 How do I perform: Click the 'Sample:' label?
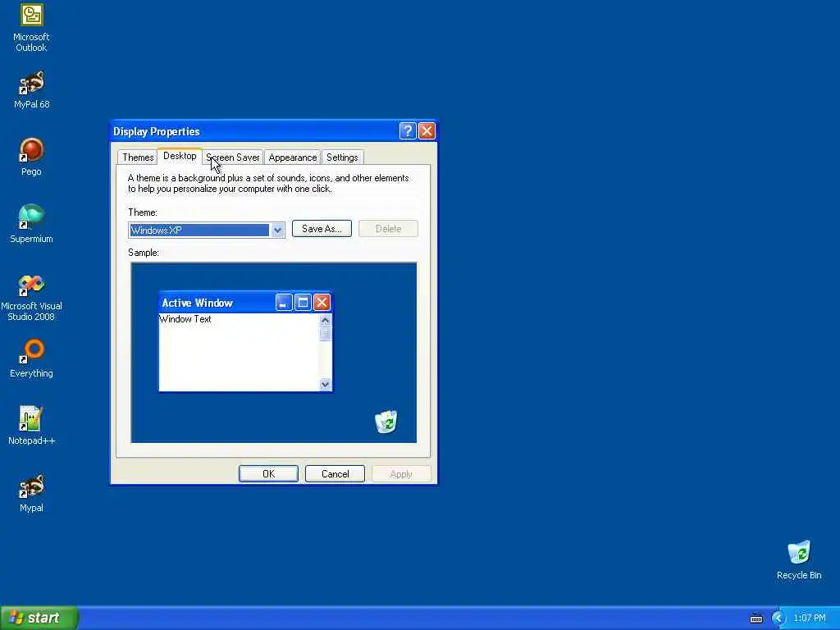144,253
